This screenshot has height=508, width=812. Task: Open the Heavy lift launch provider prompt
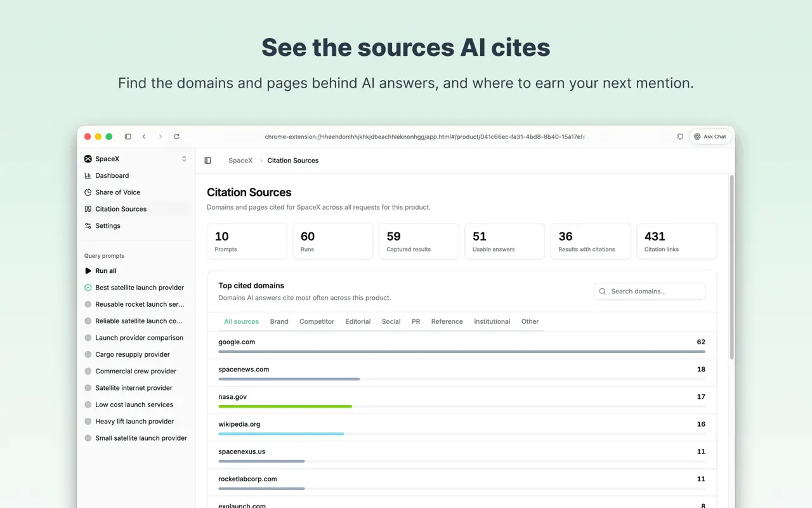coord(134,422)
